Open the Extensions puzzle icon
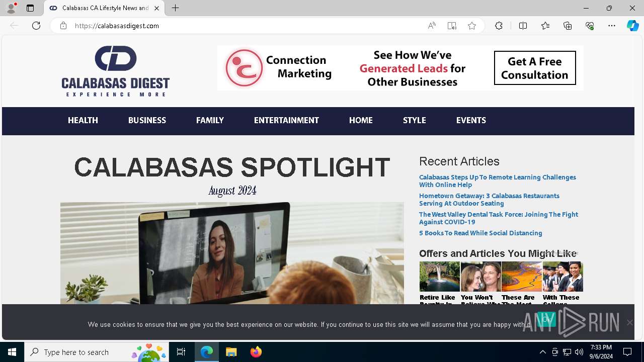Screen dimensions: 644x362 499,26
